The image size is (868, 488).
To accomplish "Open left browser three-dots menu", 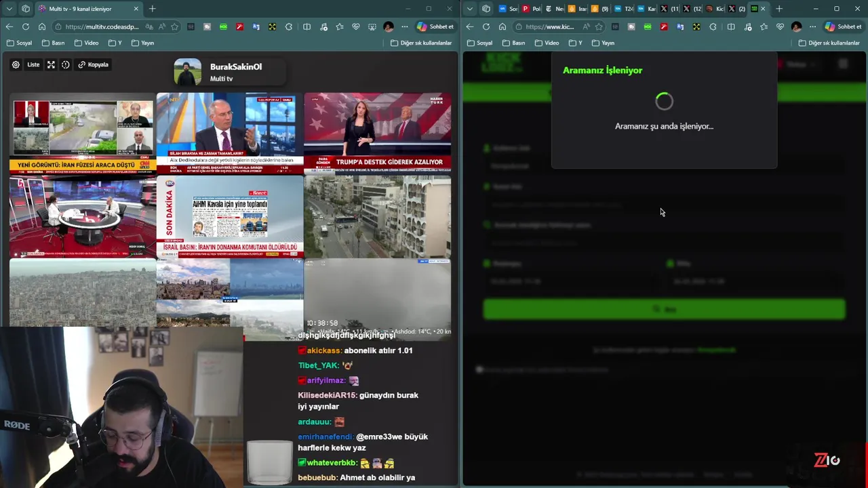I will (x=405, y=26).
